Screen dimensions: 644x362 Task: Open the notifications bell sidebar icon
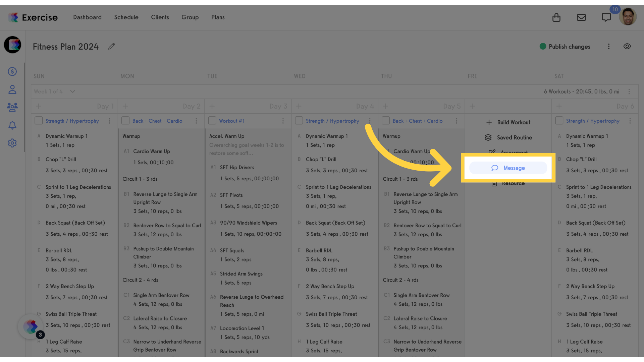click(x=12, y=125)
